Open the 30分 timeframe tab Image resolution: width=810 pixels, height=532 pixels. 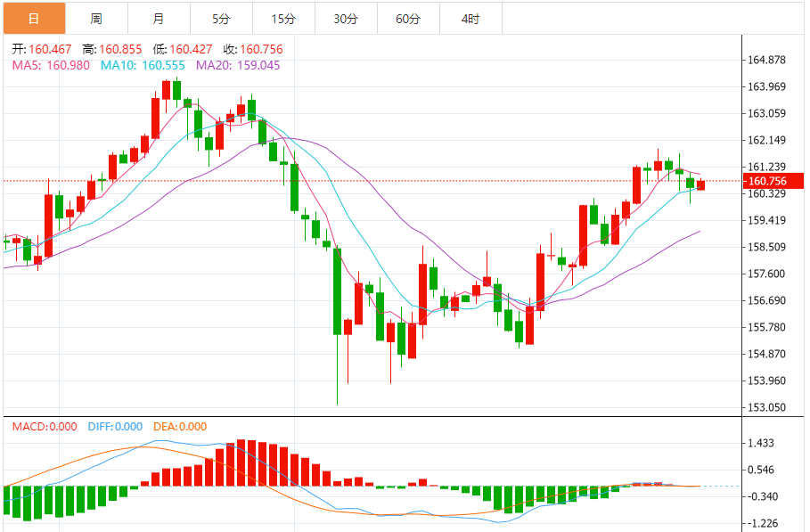click(346, 19)
